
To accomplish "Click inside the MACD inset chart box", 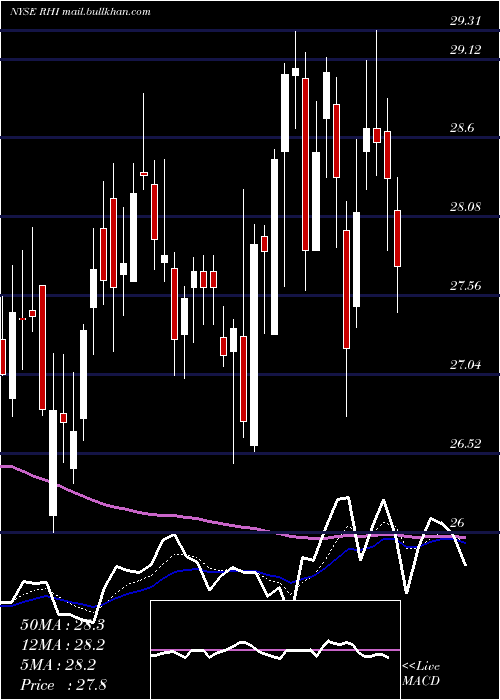I will pos(275,650).
